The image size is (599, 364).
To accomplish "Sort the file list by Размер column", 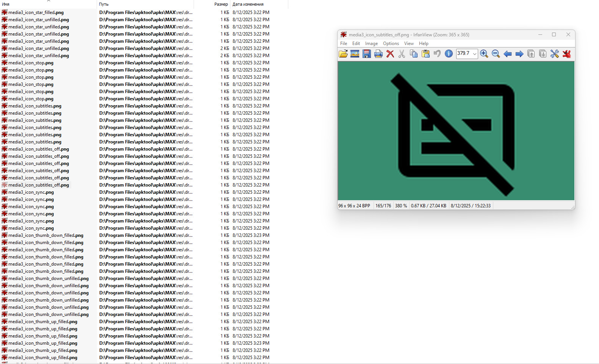I will [212, 4].
